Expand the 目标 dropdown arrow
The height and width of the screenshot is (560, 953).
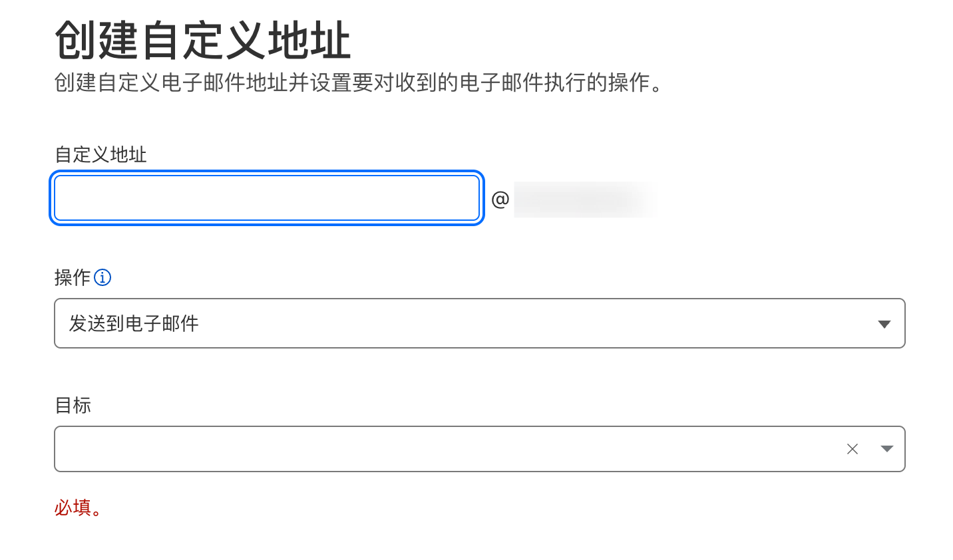(x=886, y=449)
